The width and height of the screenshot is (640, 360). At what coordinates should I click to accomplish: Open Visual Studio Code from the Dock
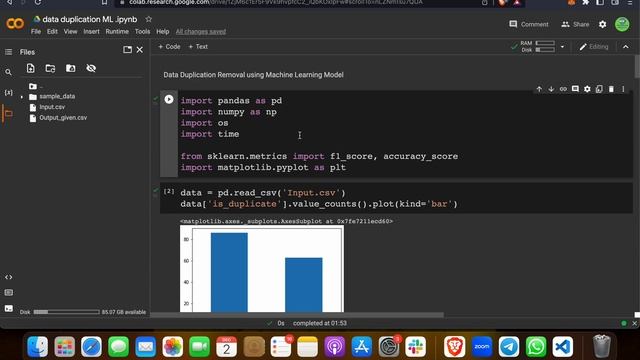[563, 347]
